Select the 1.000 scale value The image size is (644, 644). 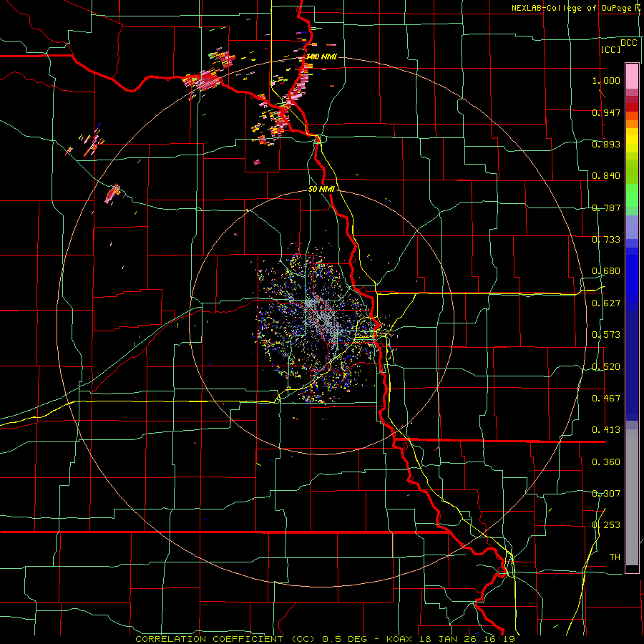606,80
